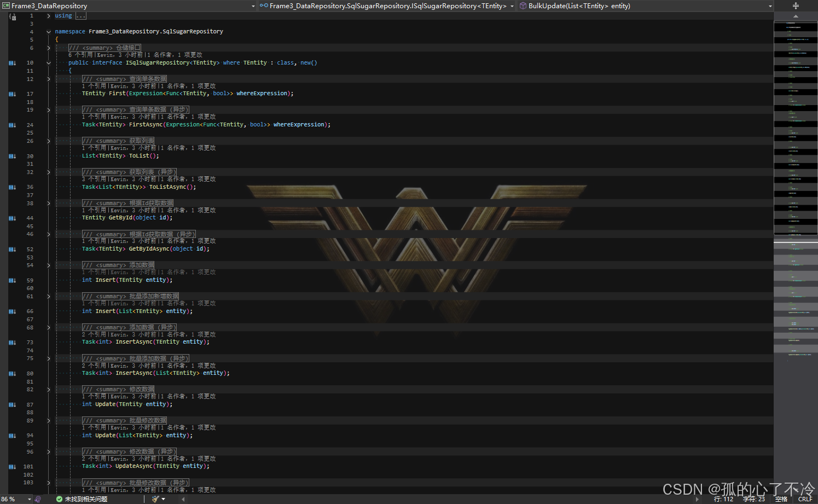Open '3 个引用' CodeLens above ToListAsync
Image resolution: width=818 pixels, height=504 pixels.
(95, 179)
